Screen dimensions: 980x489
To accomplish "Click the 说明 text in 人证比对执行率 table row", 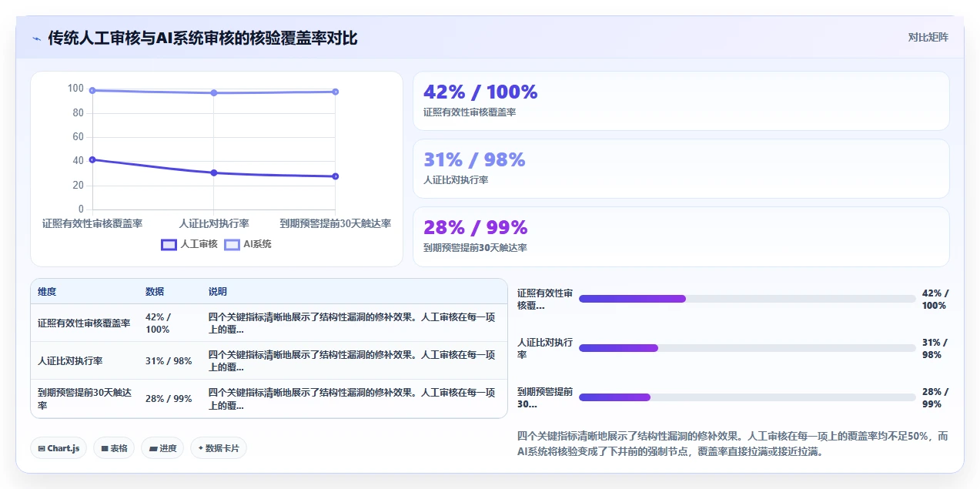I will (x=352, y=361).
